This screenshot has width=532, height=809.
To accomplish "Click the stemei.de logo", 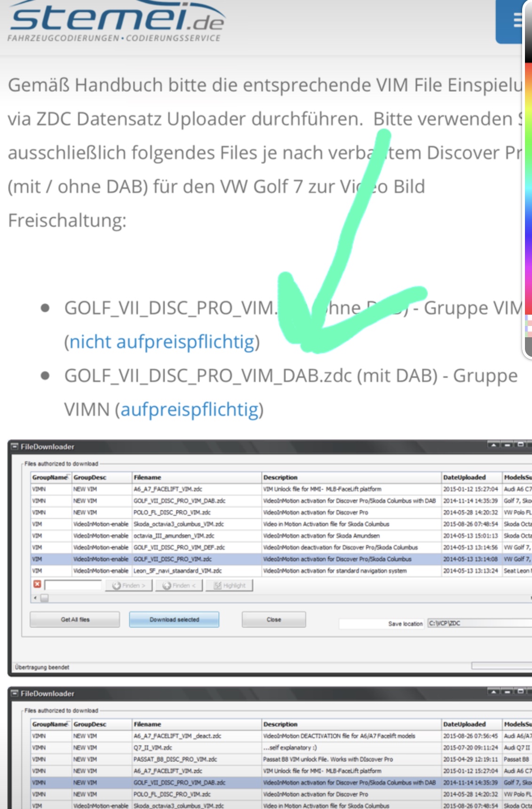I will pyautogui.click(x=116, y=21).
